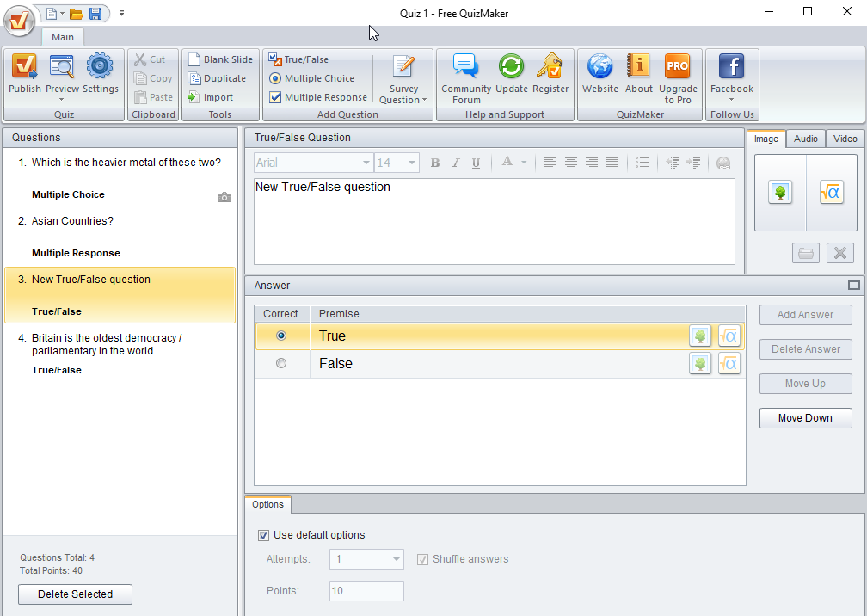This screenshot has width=867, height=616.
Task: Toggle Underline text formatting
Action: click(x=477, y=163)
